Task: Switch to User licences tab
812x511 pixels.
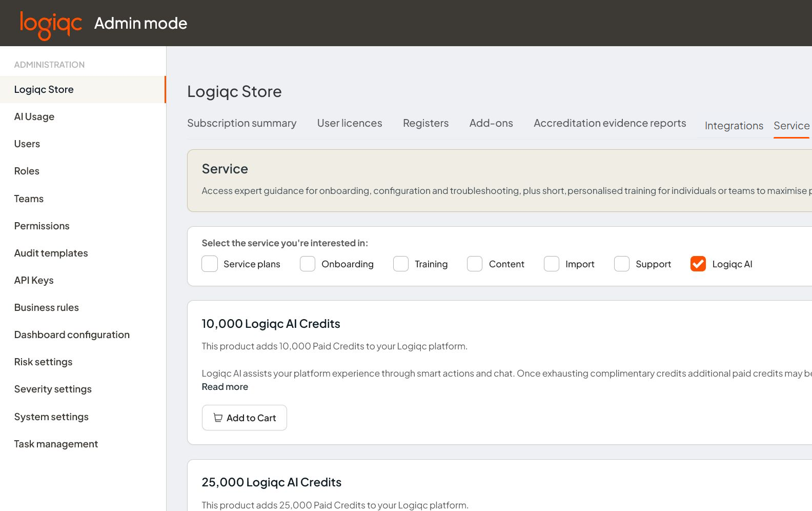Action: coord(350,123)
